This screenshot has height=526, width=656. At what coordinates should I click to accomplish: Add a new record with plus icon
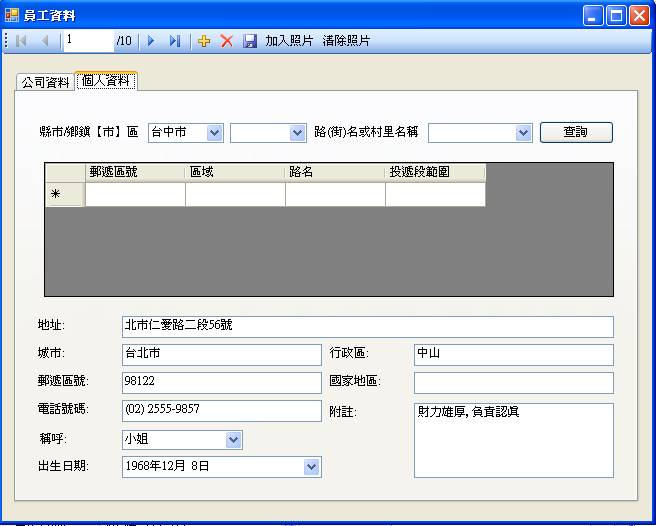tap(204, 41)
